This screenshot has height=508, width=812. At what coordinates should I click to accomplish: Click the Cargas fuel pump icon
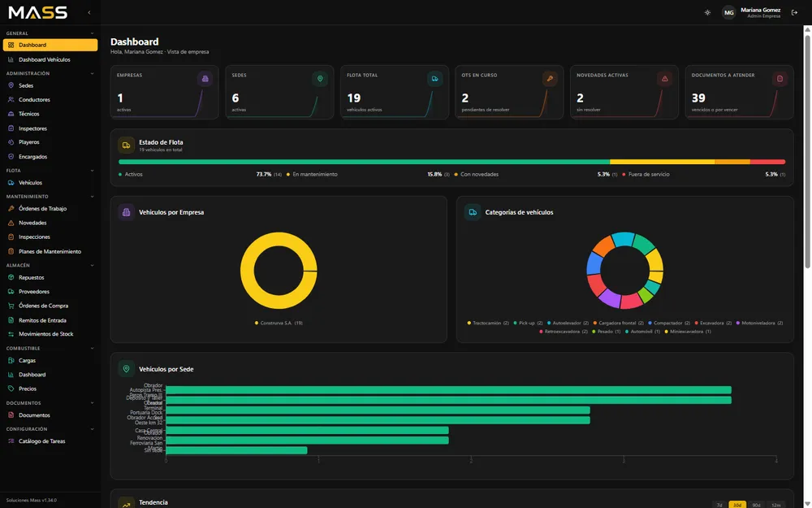(x=11, y=360)
